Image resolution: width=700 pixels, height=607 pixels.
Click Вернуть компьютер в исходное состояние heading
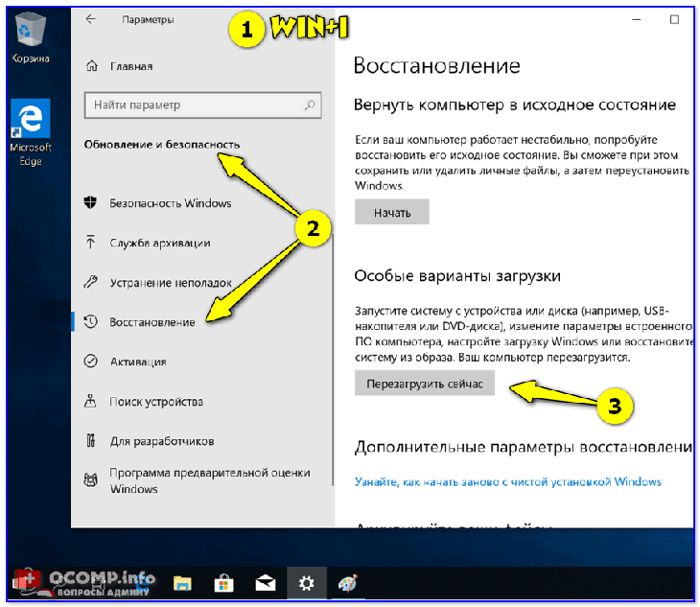pyautogui.click(x=515, y=105)
